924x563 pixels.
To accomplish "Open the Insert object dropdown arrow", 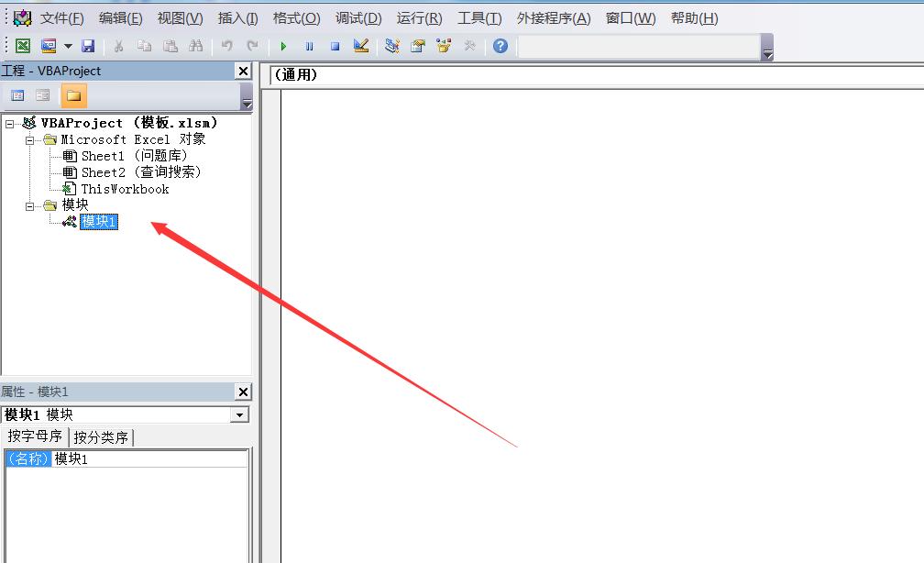I will pos(68,46).
